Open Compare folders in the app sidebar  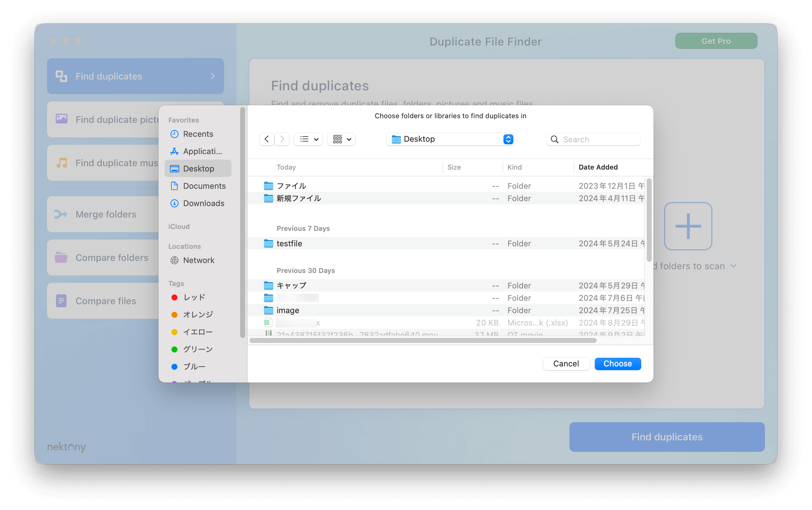pyautogui.click(x=103, y=257)
